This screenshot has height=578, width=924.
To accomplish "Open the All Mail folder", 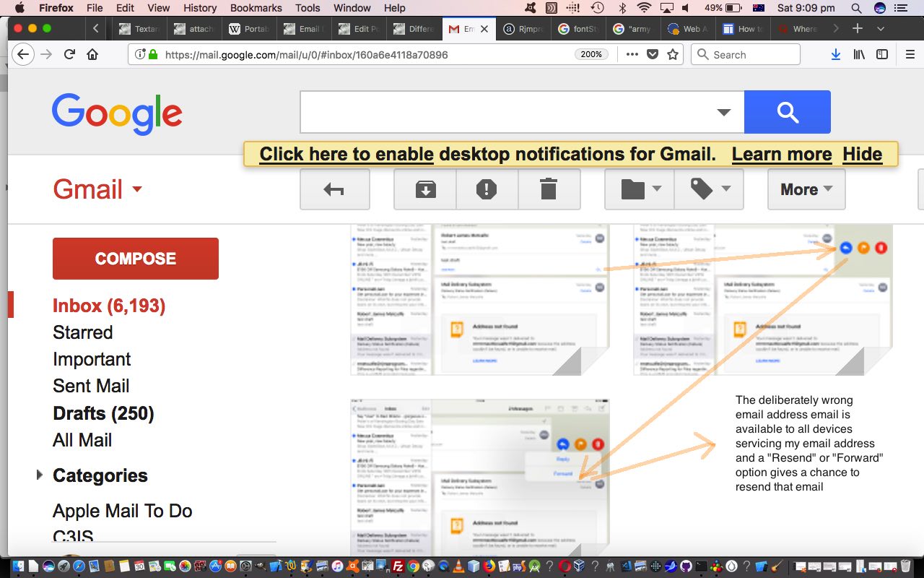I will tap(82, 440).
